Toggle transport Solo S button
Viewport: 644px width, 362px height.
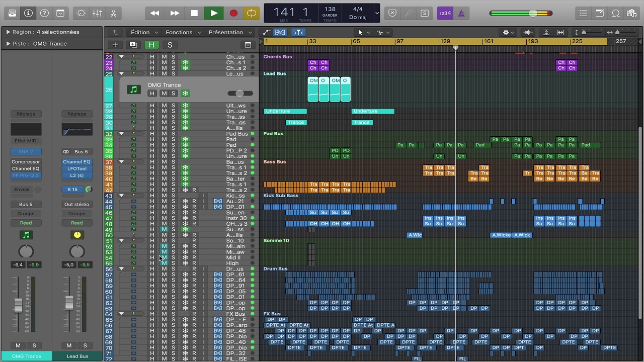tap(425, 13)
